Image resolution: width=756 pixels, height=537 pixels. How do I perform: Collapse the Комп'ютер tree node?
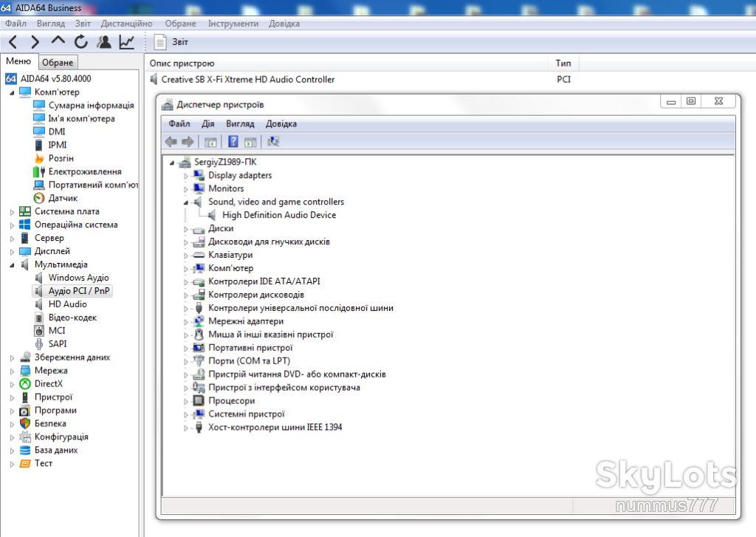point(12,92)
